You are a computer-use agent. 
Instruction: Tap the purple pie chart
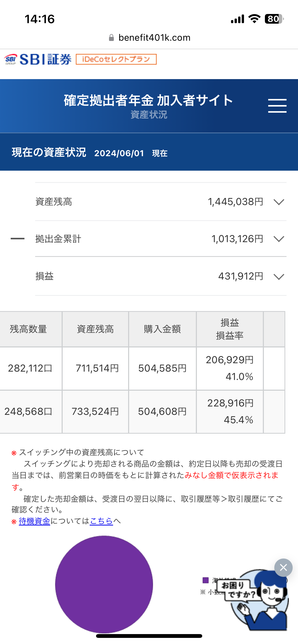pos(104,584)
